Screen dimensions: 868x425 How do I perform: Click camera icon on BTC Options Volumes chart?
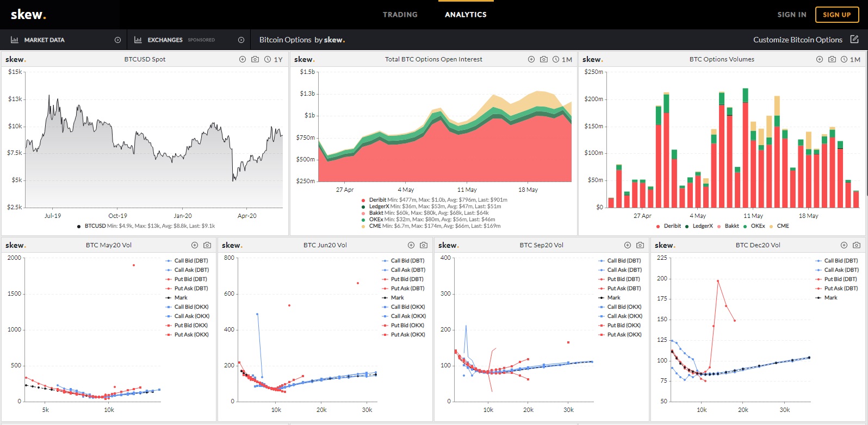pos(832,59)
